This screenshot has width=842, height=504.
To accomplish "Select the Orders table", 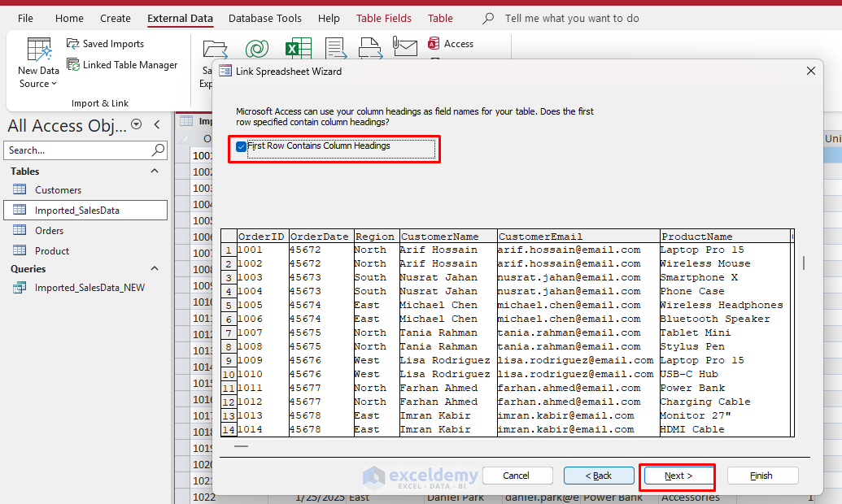I will click(85, 231).
